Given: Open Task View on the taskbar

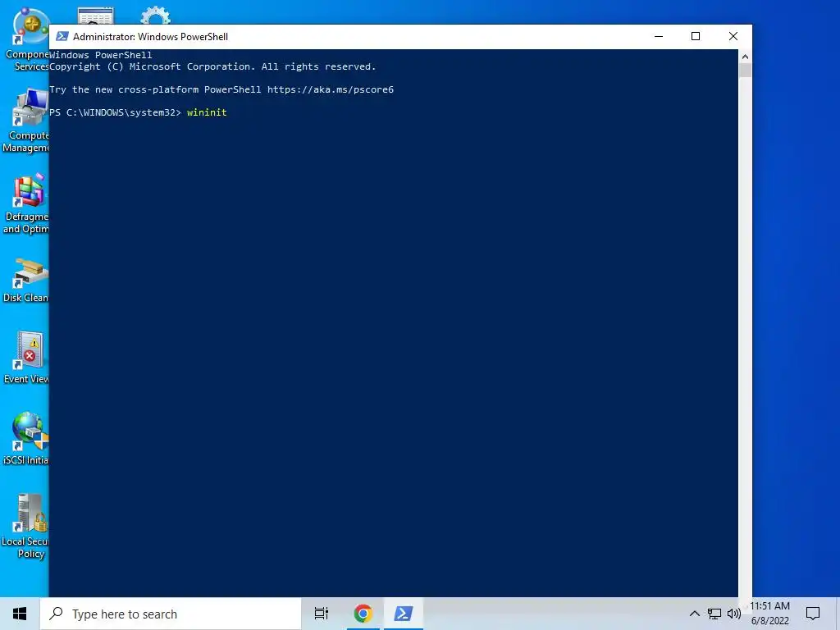Looking at the screenshot, I should pos(322,614).
